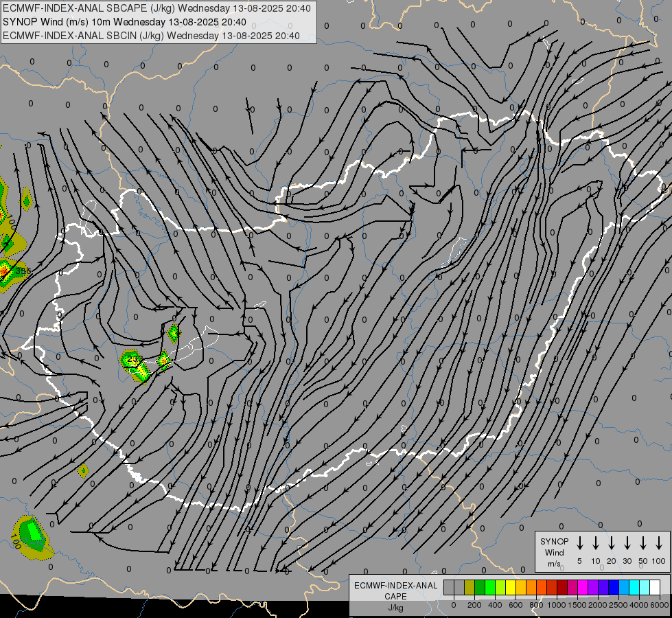The height and width of the screenshot is (618, 672).
Task: Click the '30' speed label in wind legend
Action: (627, 561)
